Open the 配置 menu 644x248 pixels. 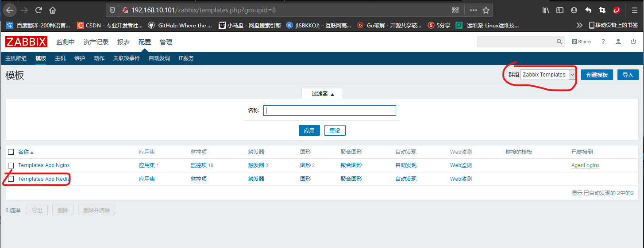point(145,42)
